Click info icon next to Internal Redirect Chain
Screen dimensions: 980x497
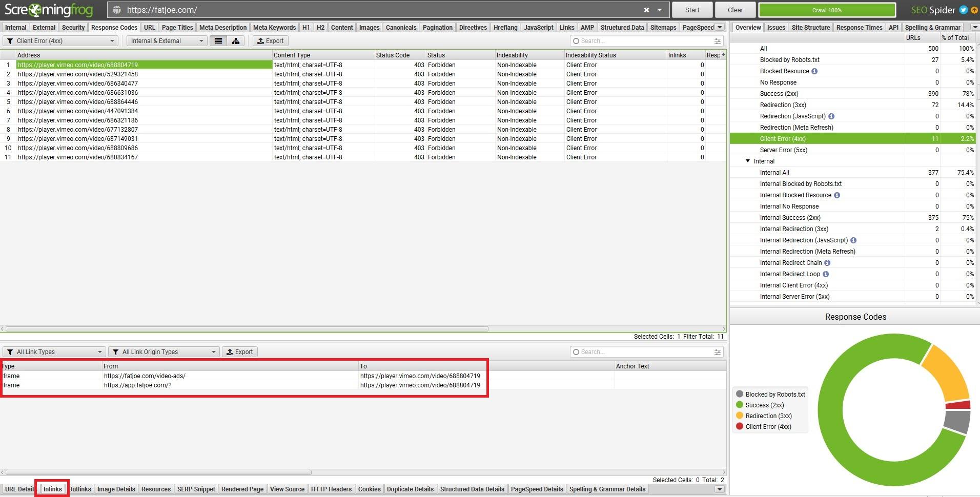(x=827, y=263)
